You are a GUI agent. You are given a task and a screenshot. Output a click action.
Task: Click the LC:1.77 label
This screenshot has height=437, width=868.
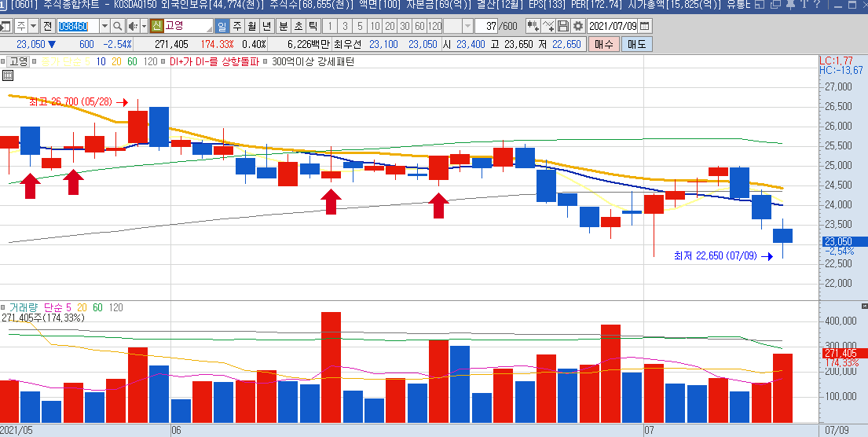(836, 61)
